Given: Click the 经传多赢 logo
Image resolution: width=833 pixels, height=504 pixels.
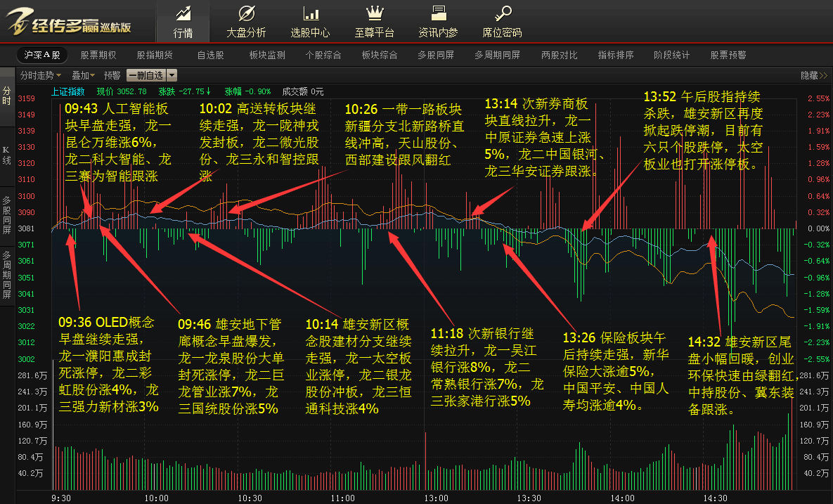Looking at the screenshot, I should click(69, 22).
